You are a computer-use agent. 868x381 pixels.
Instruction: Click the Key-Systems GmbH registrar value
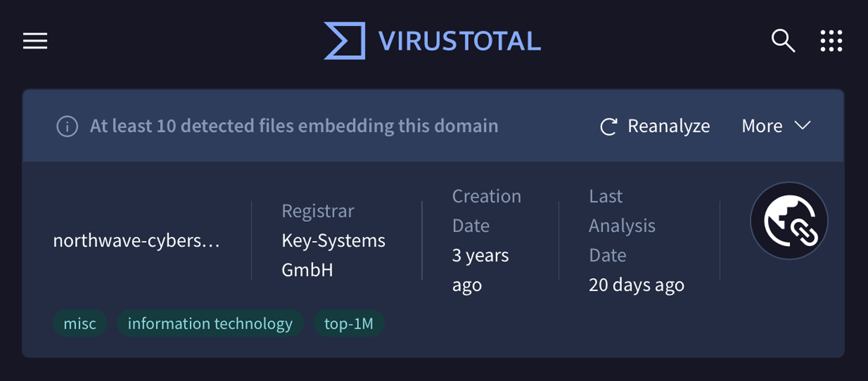coord(334,255)
